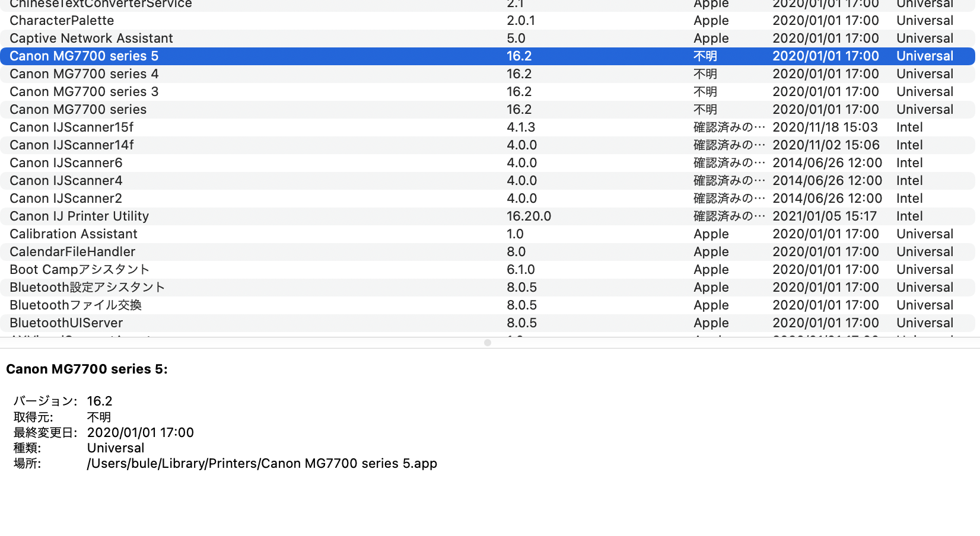Click the 'Canon MG7700 series 5:' details heading
The image size is (980, 536).
click(x=87, y=369)
